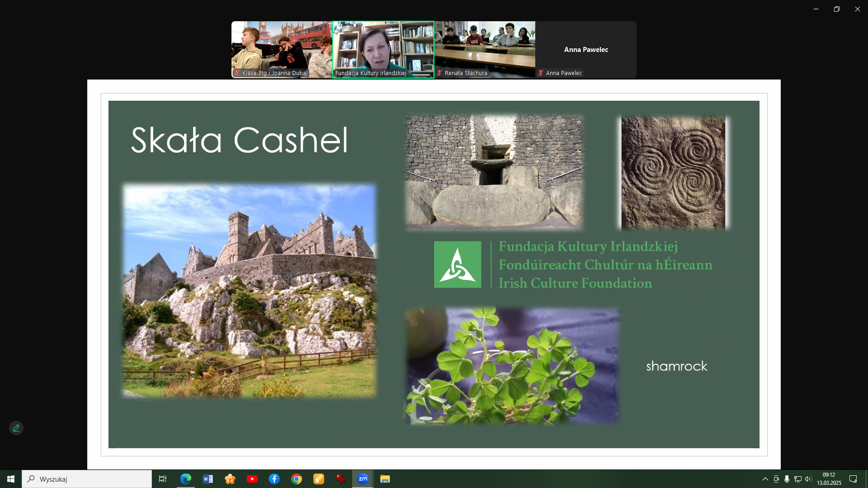
Task: Launch Microsoft Edge from taskbar
Action: click(x=186, y=479)
